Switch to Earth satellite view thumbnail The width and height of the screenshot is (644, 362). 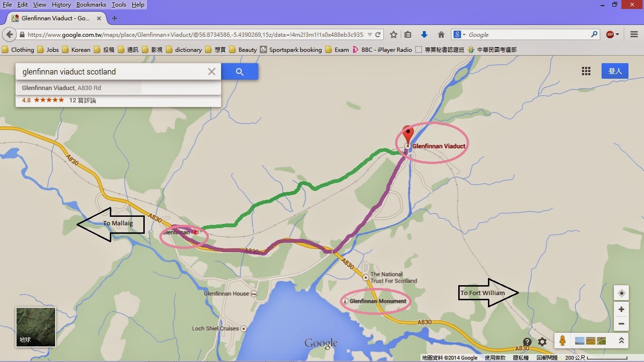point(36,327)
